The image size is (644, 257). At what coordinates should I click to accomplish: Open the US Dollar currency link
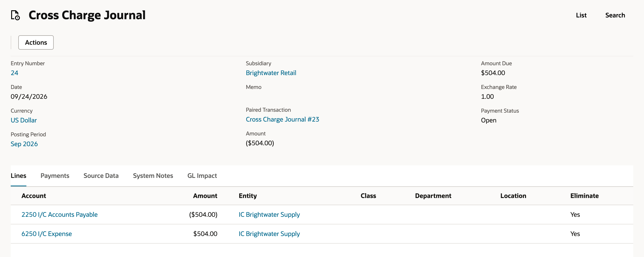pyautogui.click(x=24, y=120)
